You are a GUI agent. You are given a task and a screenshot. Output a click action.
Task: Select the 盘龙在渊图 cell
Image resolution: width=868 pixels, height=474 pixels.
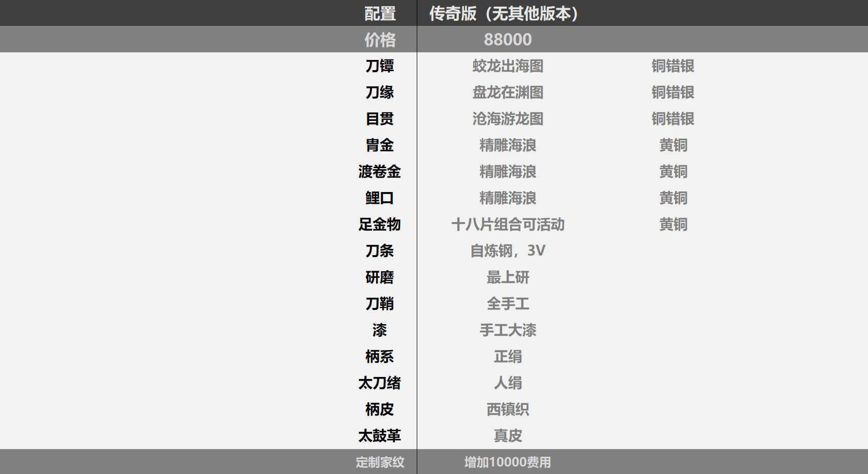pyautogui.click(x=508, y=92)
